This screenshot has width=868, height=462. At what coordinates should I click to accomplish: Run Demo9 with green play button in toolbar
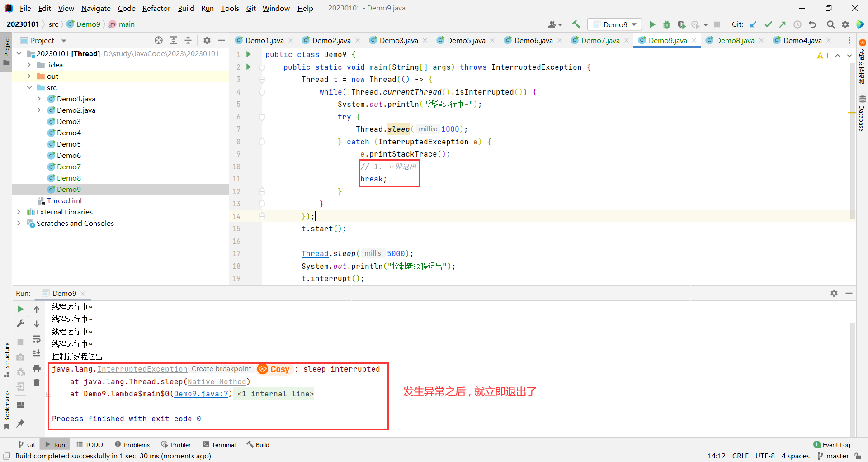coord(652,24)
